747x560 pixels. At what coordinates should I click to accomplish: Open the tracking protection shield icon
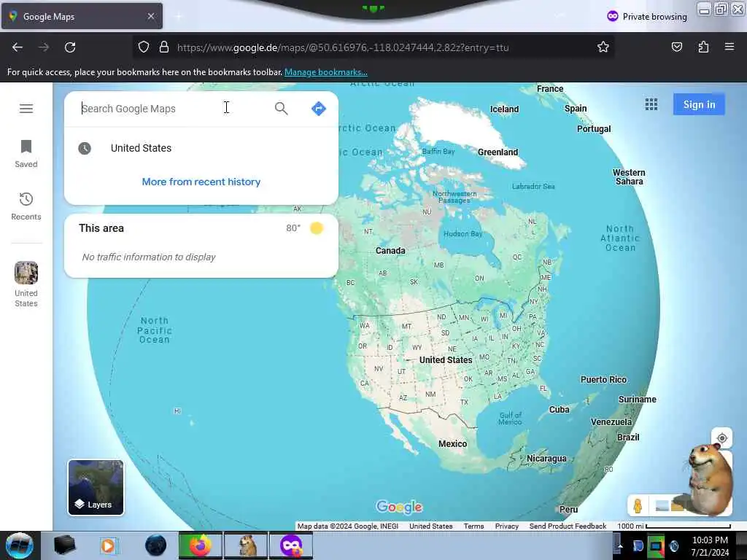point(144,47)
